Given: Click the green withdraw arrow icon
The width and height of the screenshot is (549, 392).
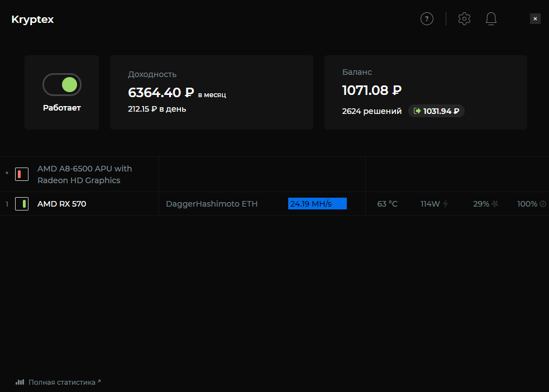Looking at the screenshot, I should (x=417, y=111).
